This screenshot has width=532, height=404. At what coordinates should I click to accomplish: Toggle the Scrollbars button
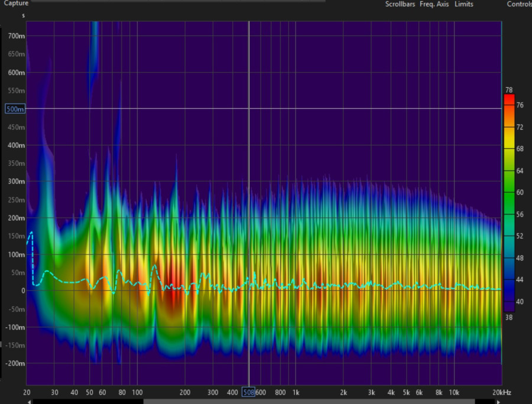[x=400, y=4]
